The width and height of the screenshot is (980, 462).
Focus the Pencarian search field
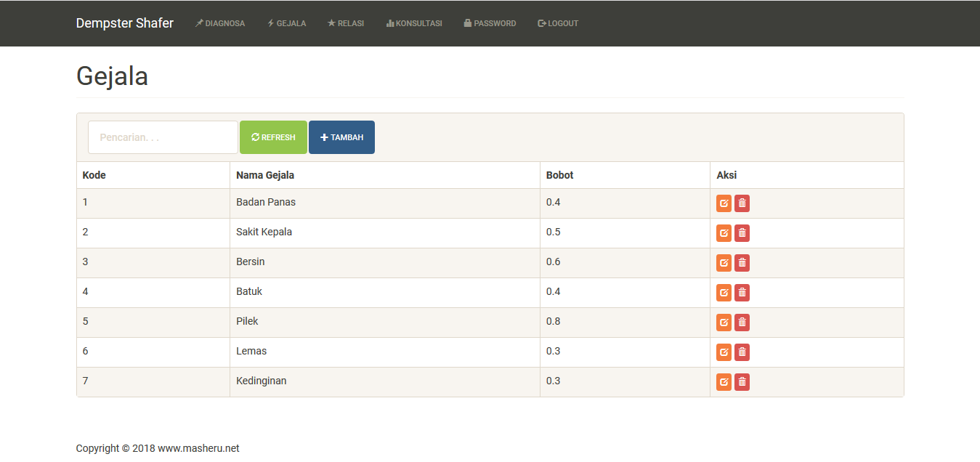point(163,137)
